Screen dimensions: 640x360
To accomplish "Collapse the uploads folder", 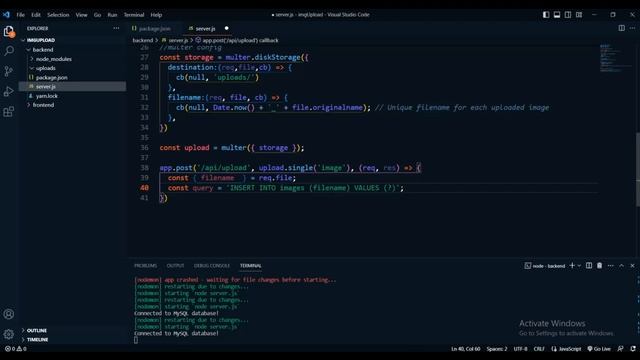I will coord(73,68).
